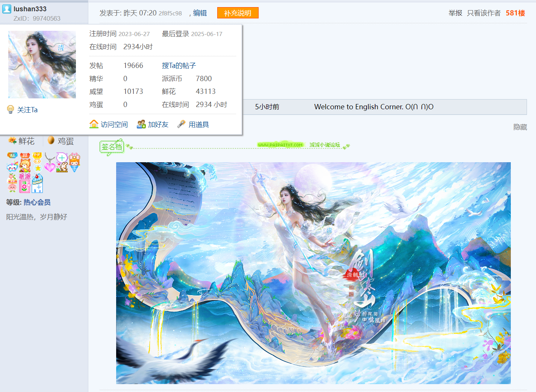The height and width of the screenshot is (392, 536).
Task: Click the 热心会员 level link
Action: 37,202
